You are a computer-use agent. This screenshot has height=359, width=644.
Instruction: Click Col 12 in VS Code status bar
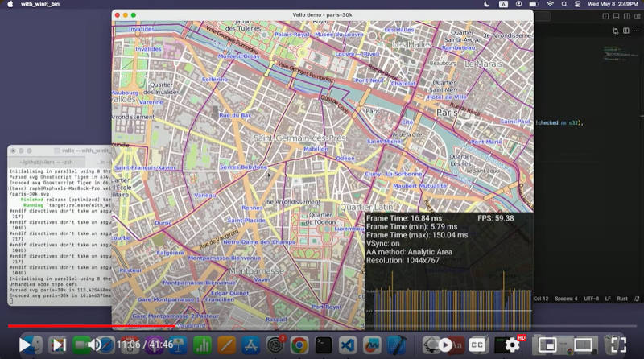[x=541, y=299]
